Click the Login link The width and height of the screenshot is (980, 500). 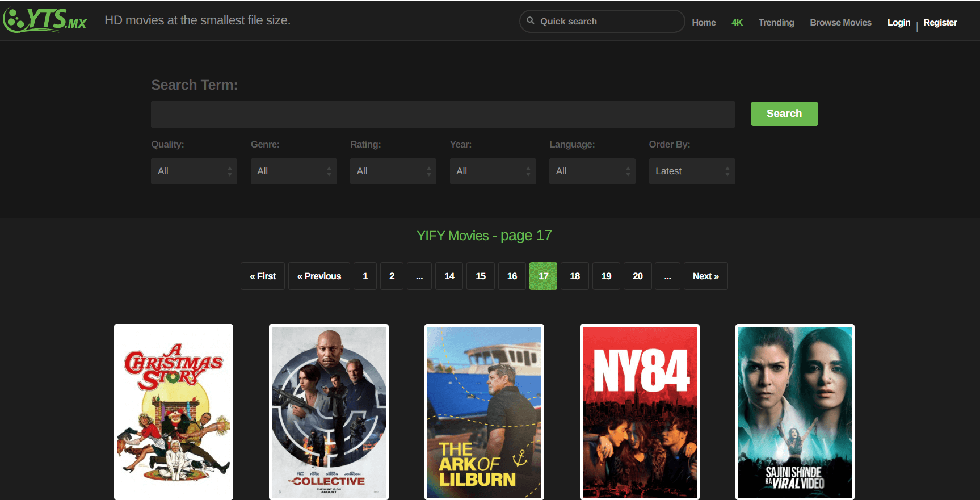coord(898,23)
